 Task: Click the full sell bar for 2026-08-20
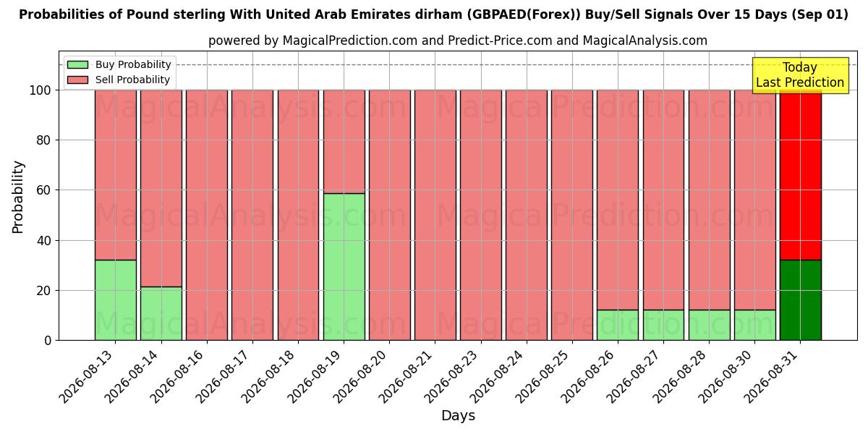point(389,215)
